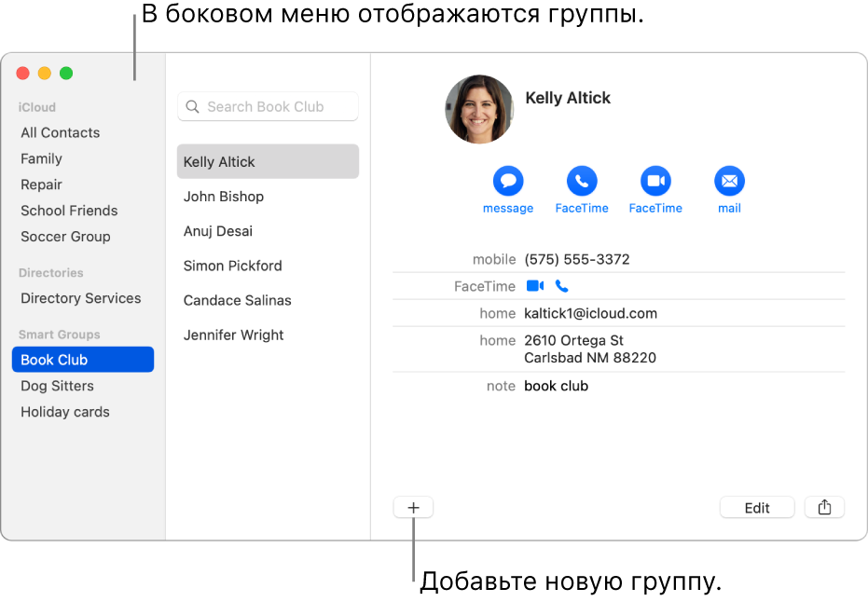Select Kelly Altick in contact list

(268, 161)
